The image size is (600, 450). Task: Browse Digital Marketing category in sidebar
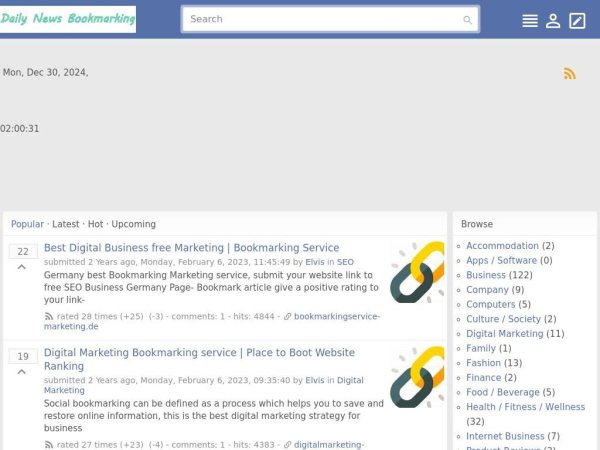(x=504, y=334)
